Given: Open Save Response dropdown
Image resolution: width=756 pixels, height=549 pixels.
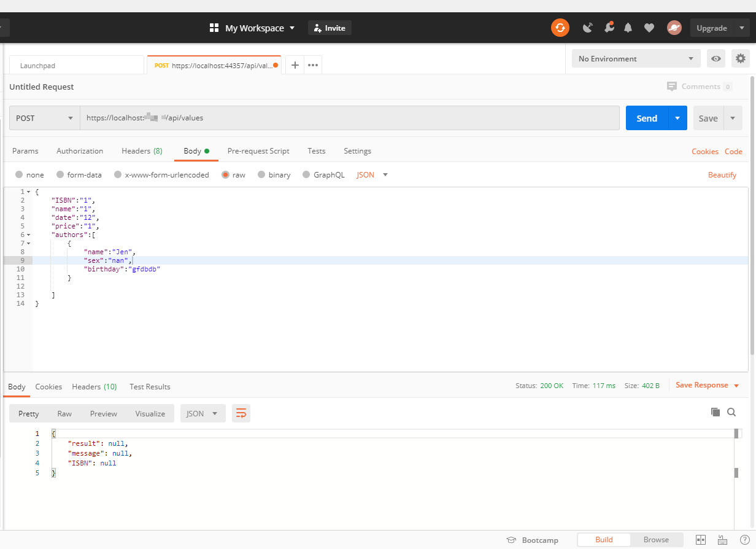Looking at the screenshot, I should (707, 385).
